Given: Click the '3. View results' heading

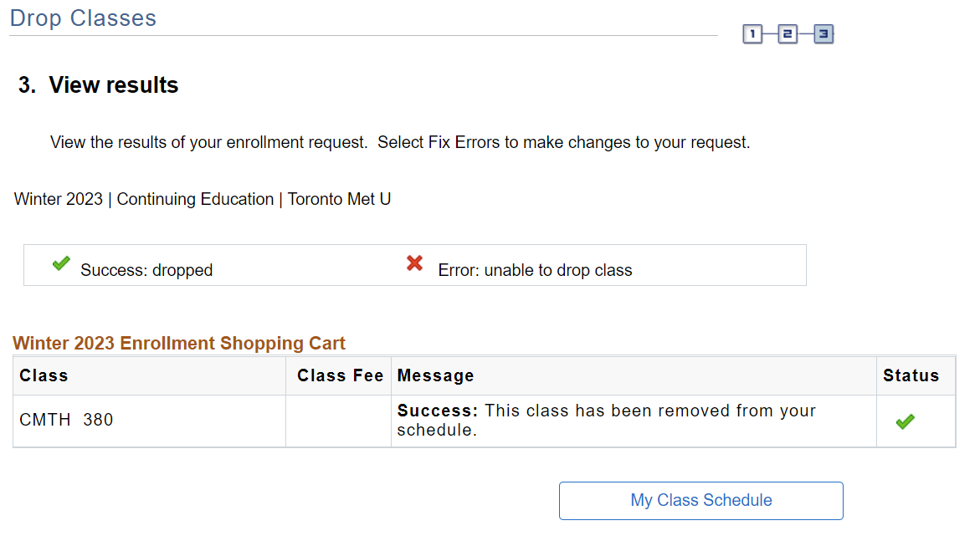Looking at the screenshot, I should click(99, 85).
